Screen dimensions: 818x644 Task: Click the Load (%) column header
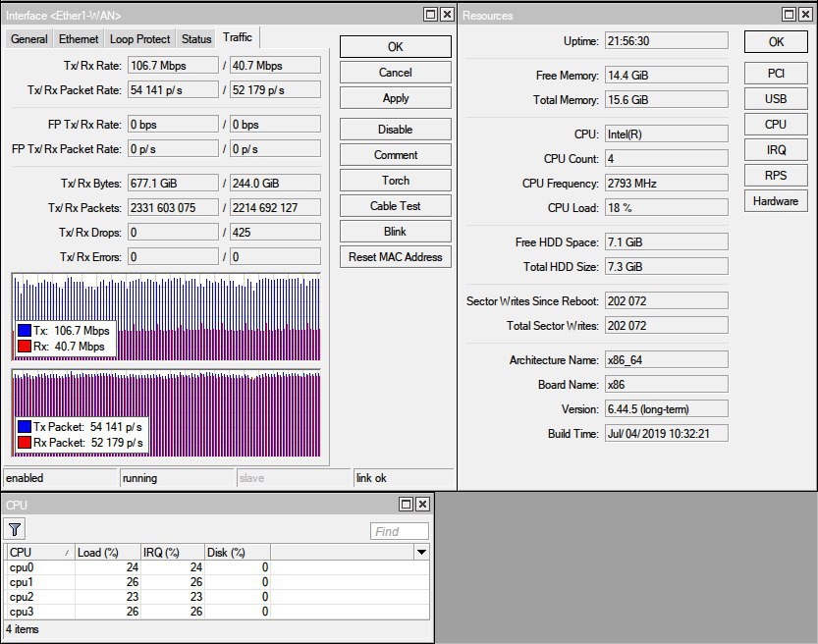[x=108, y=553]
